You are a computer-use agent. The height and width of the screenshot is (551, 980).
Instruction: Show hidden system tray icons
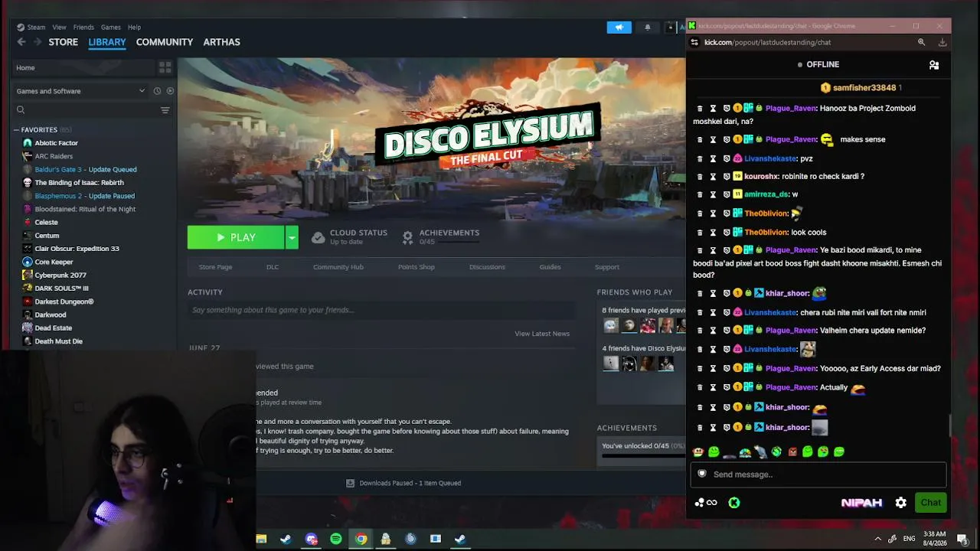(877, 539)
